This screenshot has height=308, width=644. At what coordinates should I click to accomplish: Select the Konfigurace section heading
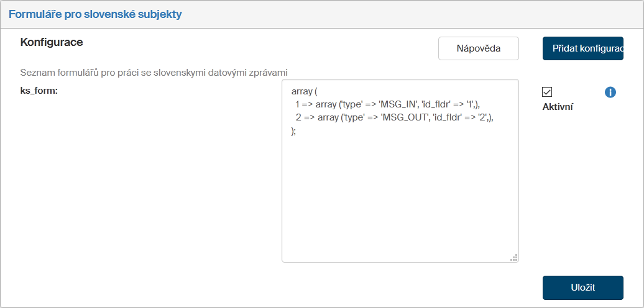52,42
